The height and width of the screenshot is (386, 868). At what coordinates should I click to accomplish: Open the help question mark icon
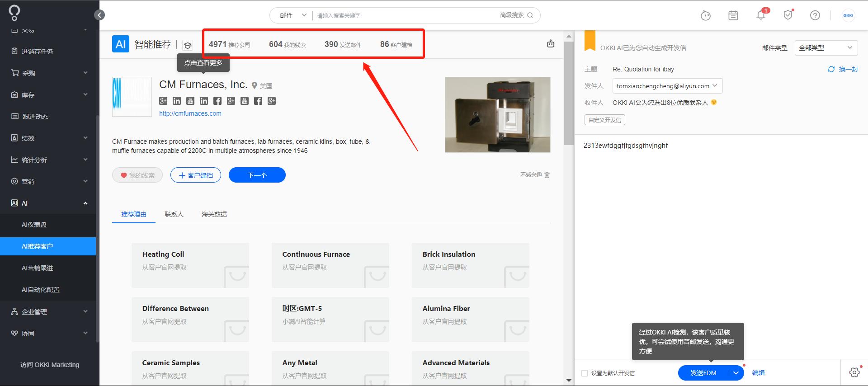coord(815,15)
